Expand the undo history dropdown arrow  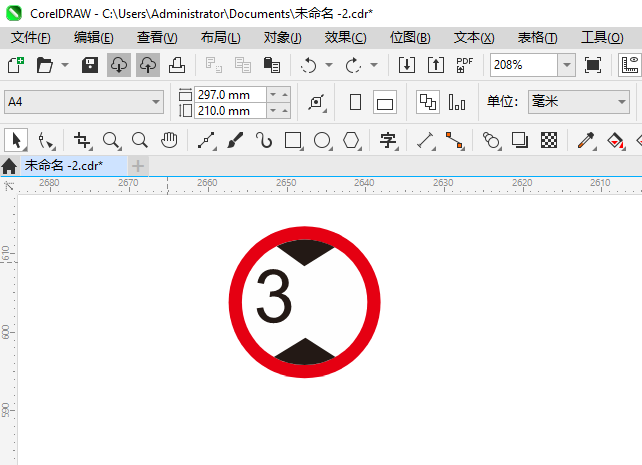pyautogui.click(x=329, y=65)
